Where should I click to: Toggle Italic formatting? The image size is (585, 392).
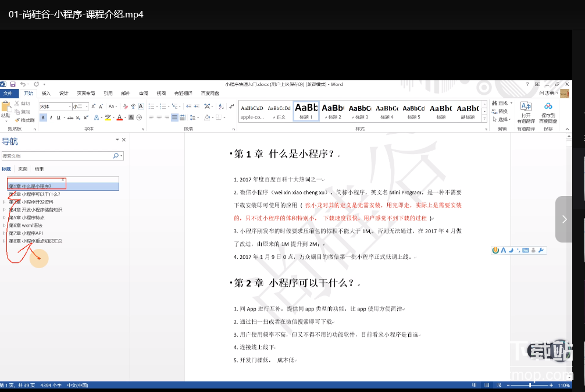coord(51,117)
